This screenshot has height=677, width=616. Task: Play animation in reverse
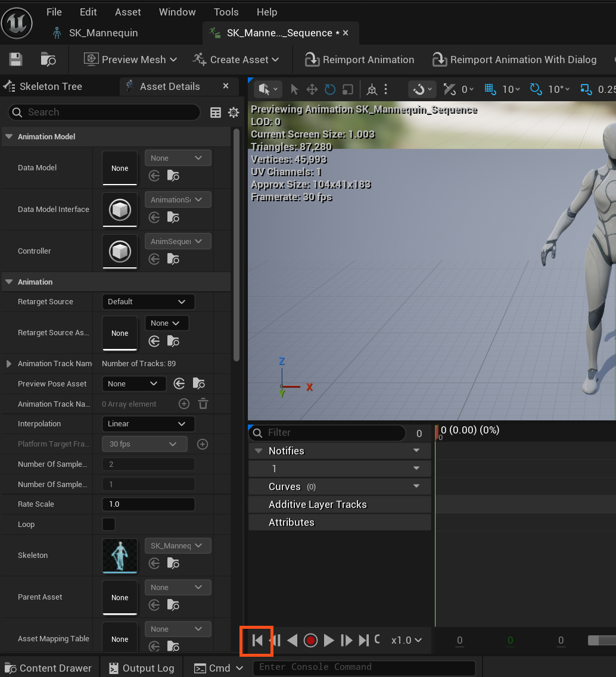point(293,640)
